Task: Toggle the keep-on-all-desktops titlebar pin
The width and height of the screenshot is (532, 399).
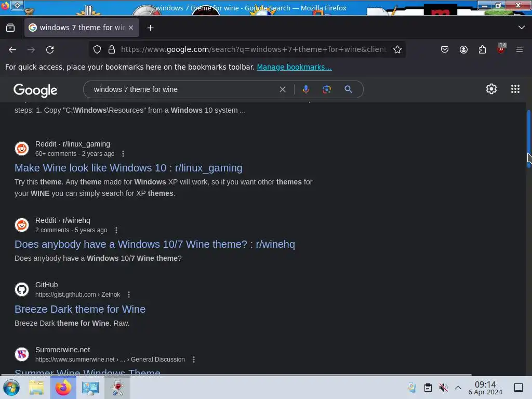Action: [x=18, y=5]
